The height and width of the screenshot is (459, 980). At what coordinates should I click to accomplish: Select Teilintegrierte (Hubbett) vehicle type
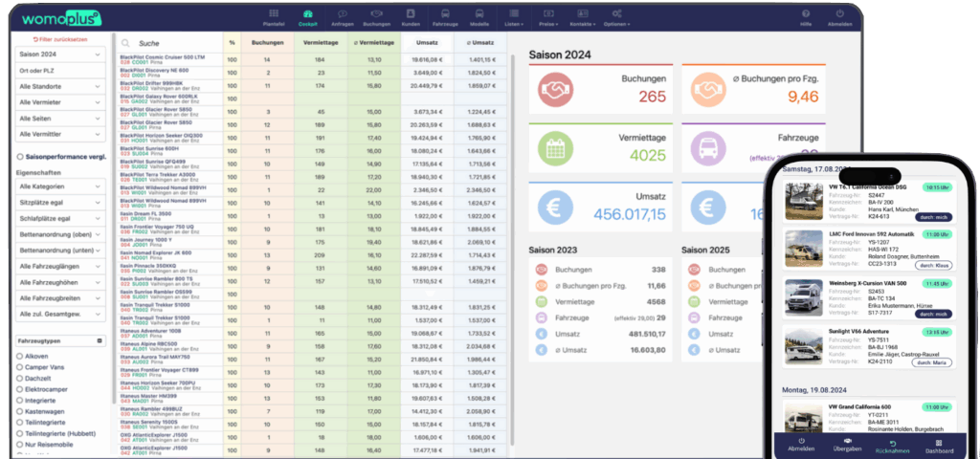[20, 433]
